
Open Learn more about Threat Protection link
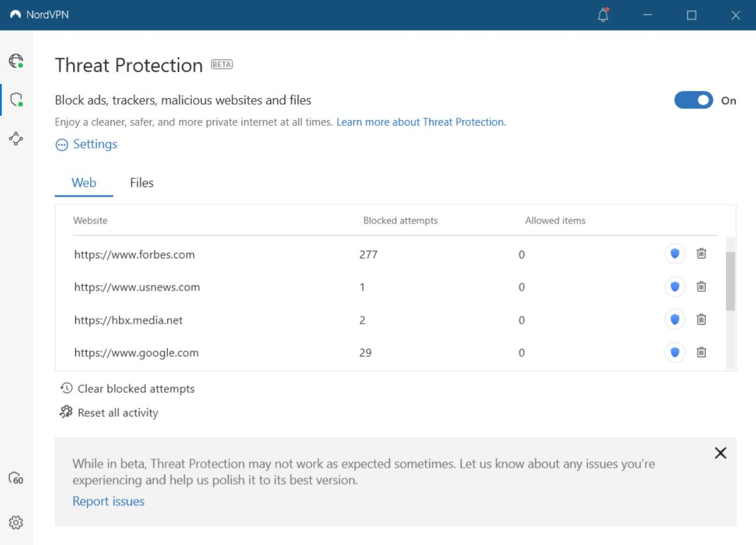point(421,122)
